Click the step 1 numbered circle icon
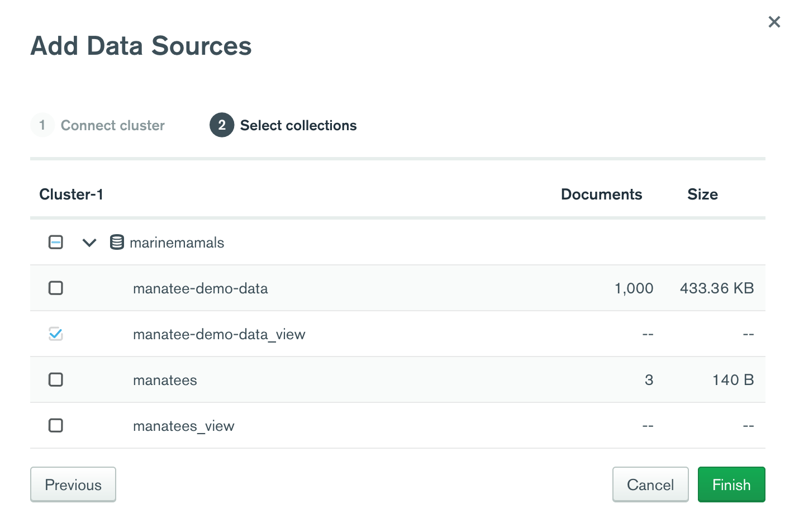The height and width of the screenshot is (532, 799). 42,125
